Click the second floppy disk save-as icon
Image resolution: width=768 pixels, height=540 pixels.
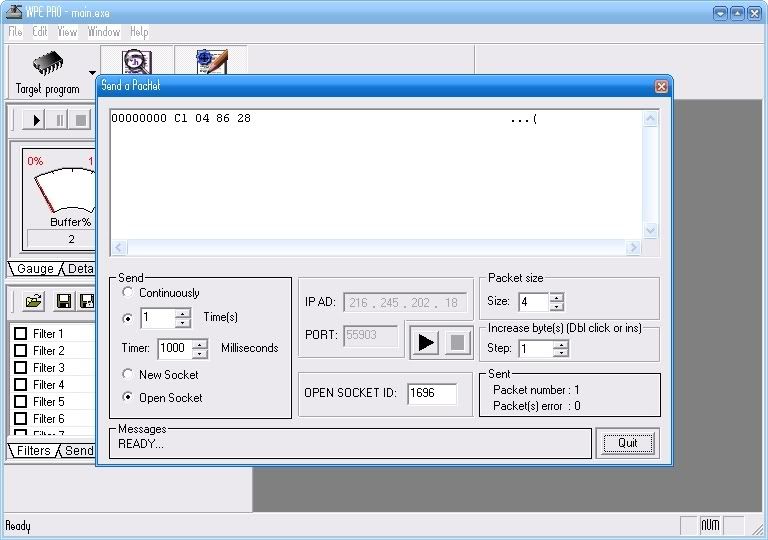pyautogui.click(x=87, y=301)
